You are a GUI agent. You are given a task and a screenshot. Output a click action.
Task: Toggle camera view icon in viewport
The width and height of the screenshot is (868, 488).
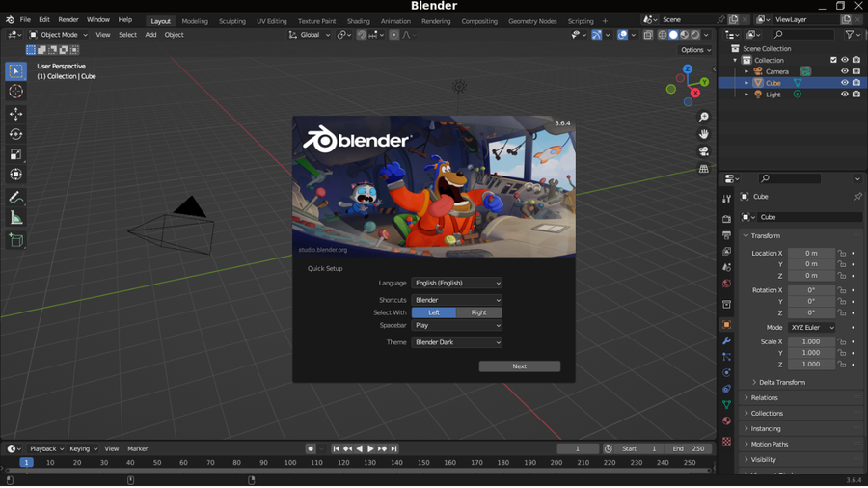click(704, 151)
